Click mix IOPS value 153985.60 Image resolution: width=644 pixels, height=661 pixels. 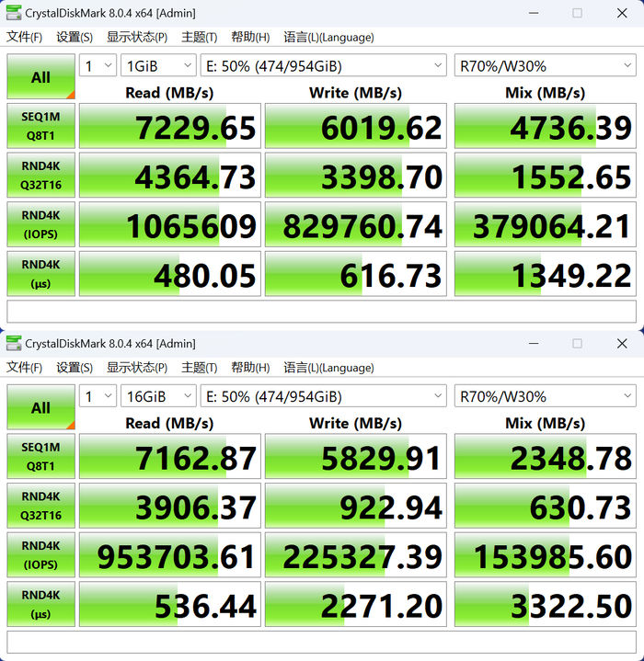pos(546,554)
